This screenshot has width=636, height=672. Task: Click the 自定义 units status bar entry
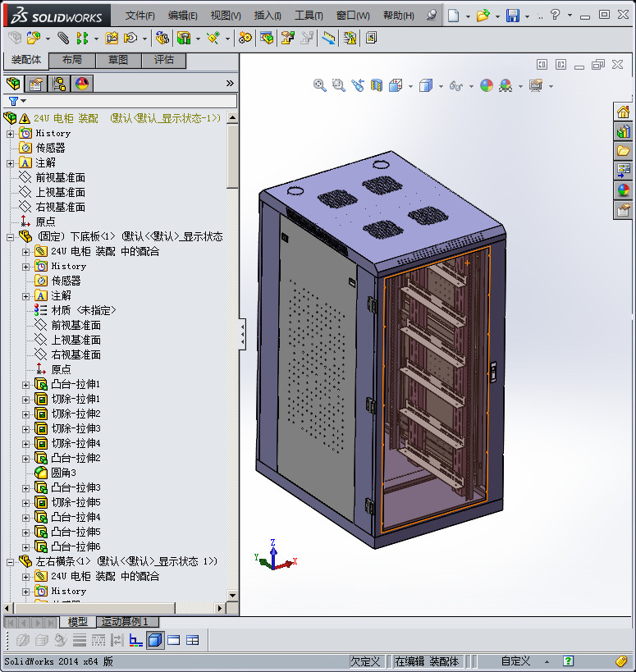point(516,661)
